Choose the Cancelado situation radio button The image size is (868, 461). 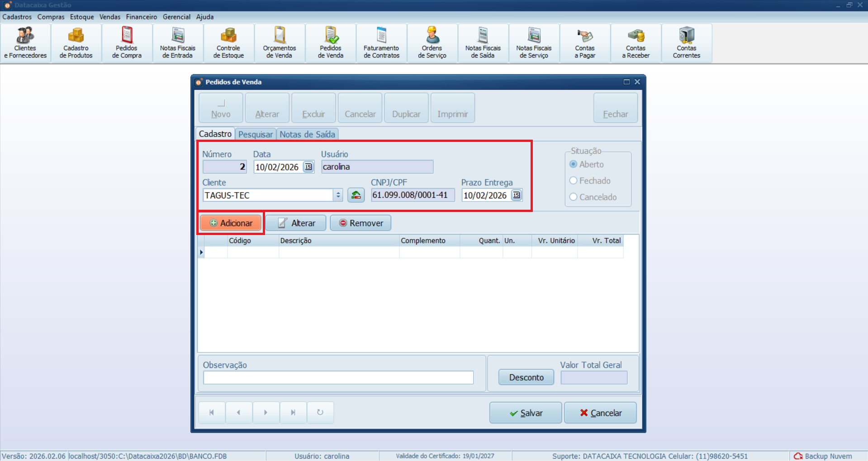point(574,197)
